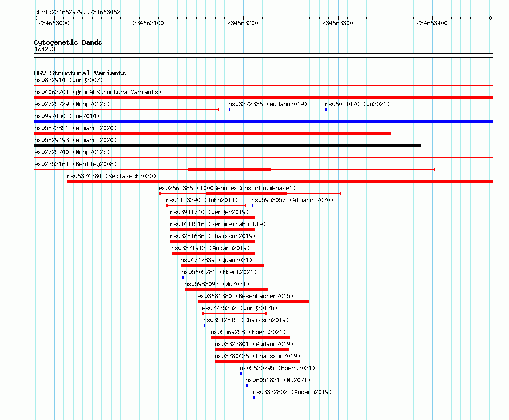The height and width of the screenshot is (420, 509).
Task: Click blue marker under nsv3542815
Action: [204, 326]
